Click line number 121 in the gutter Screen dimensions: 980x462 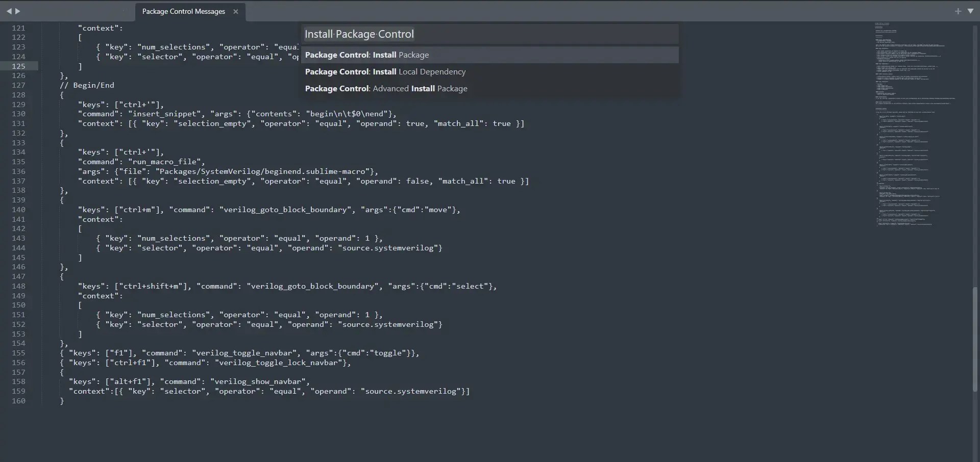(x=18, y=28)
